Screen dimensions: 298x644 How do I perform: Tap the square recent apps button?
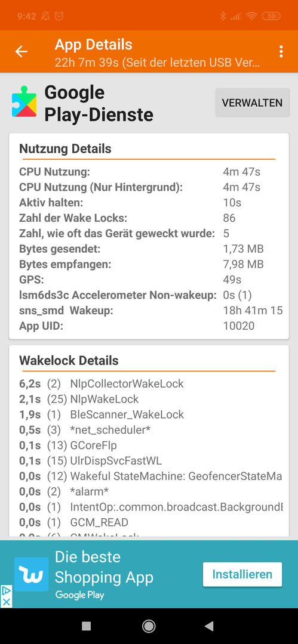87,626
